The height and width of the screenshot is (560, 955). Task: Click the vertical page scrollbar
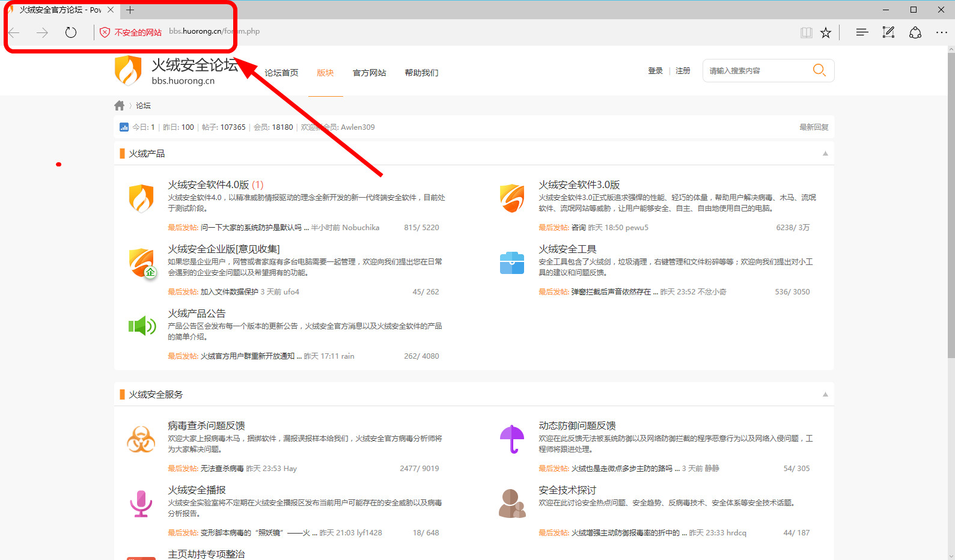[951, 204]
